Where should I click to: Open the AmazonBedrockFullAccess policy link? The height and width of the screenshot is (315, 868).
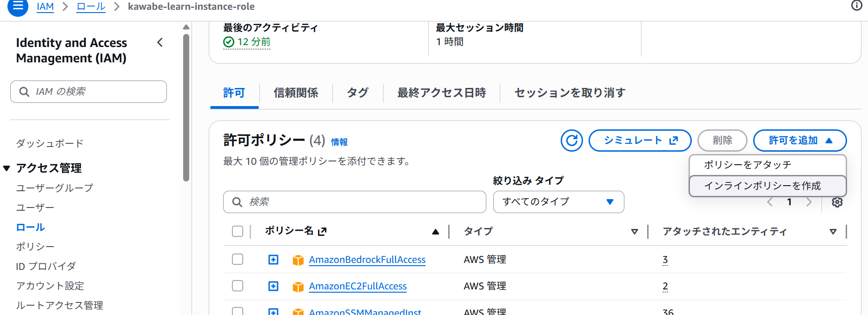367,260
